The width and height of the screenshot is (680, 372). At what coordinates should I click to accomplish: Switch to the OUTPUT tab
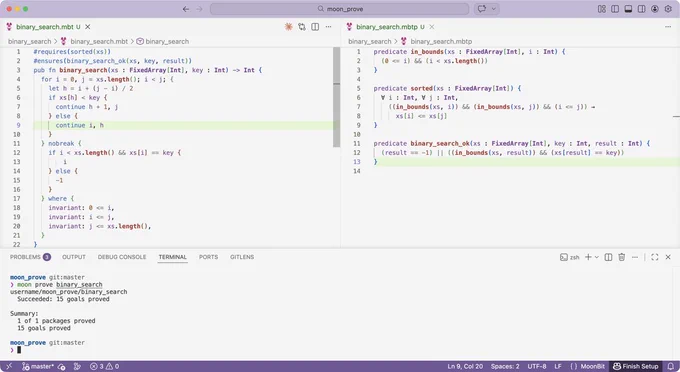[74, 257]
